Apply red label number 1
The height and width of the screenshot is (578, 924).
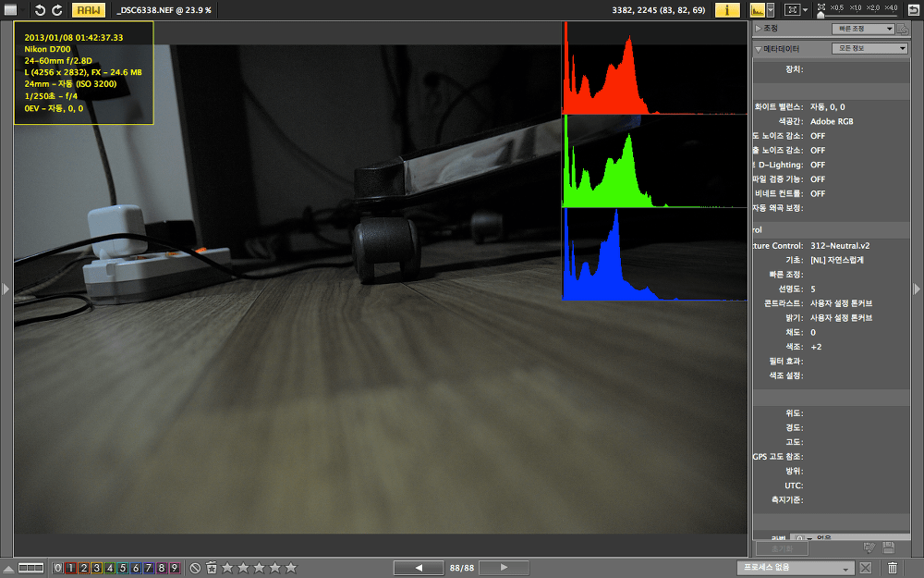click(70, 568)
